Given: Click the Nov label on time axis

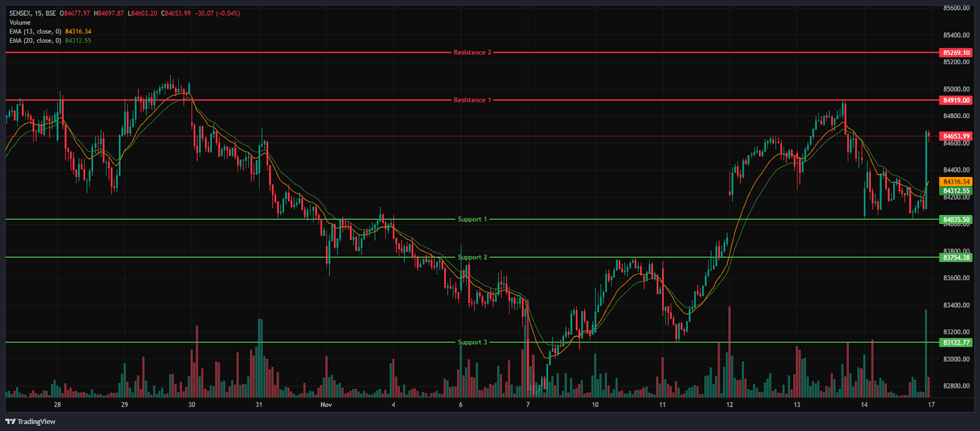Looking at the screenshot, I should tap(326, 405).
